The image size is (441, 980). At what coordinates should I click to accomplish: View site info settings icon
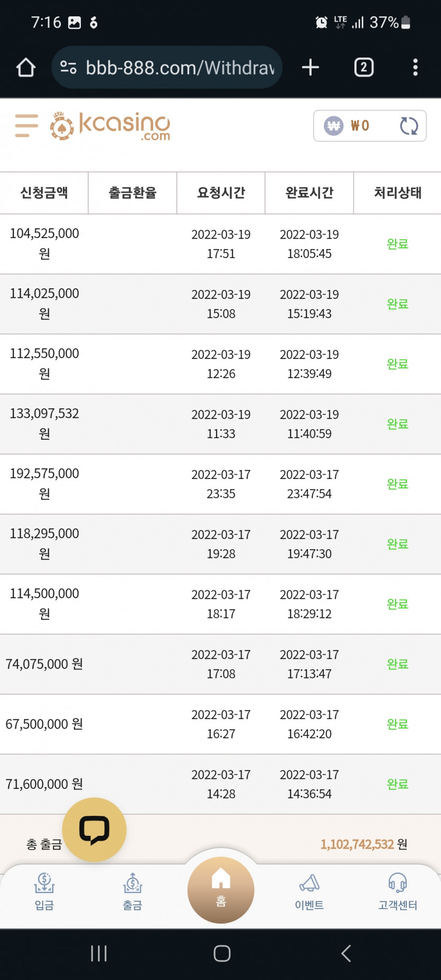(x=68, y=68)
